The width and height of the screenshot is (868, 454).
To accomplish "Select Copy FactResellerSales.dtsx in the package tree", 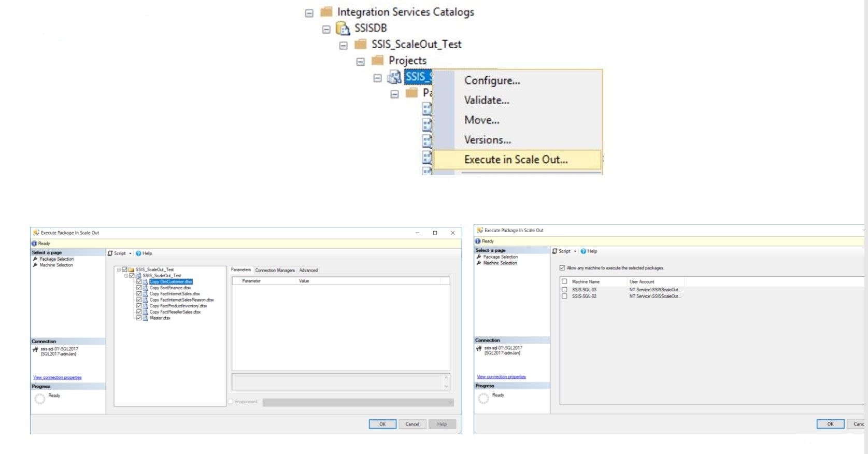I will (x=175, y=312).
